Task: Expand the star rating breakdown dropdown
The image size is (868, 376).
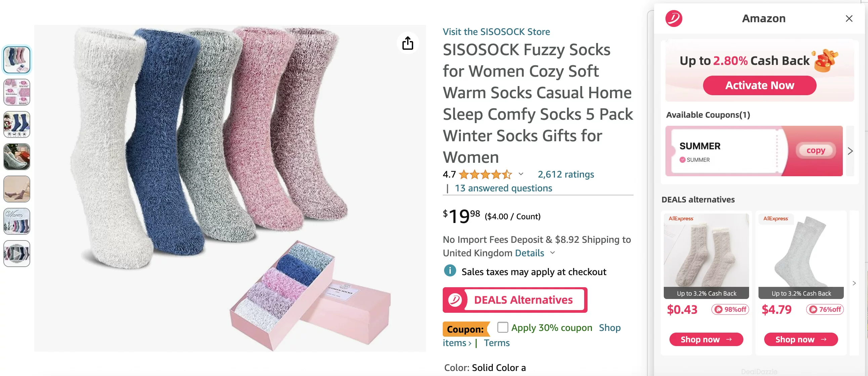Action: coord(521,174)
